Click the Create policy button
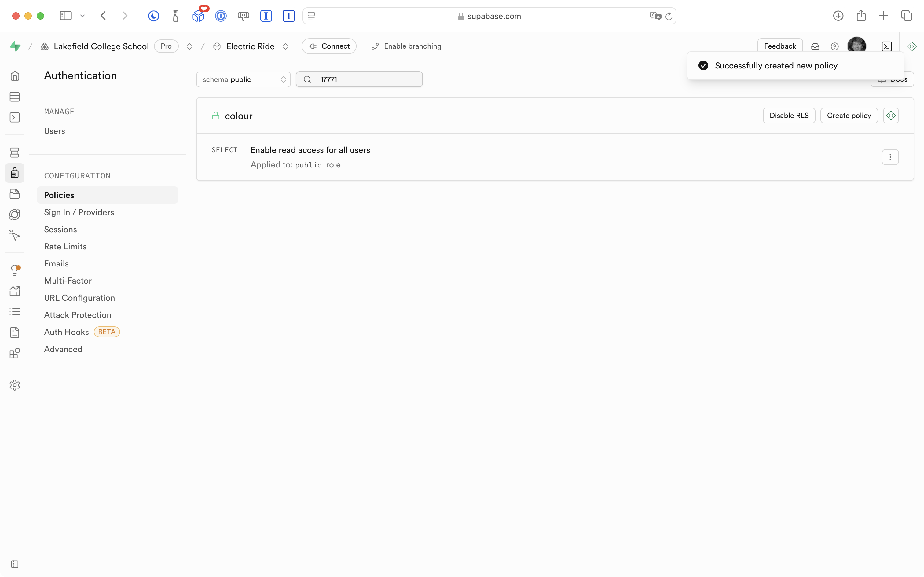This screenshot has width=924, height=577. tap(849, 116)
